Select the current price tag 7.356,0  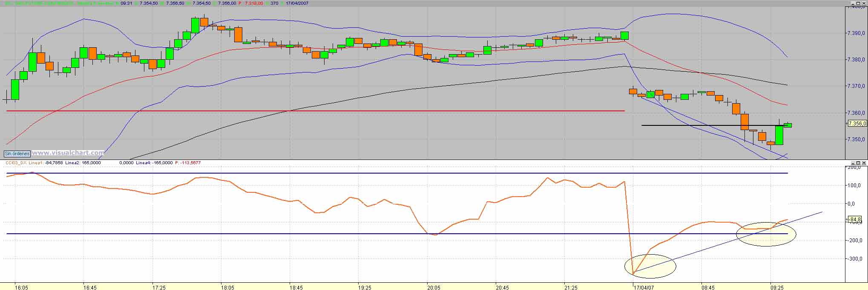pos(857,123)
